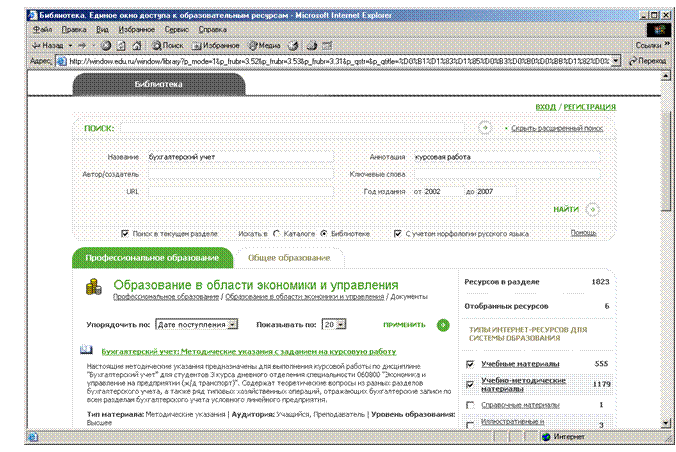Image resolution: width=676 pixels, height=452 pixels.
Task: Click the Автор/создатель input field
Action: pos(241,174)
